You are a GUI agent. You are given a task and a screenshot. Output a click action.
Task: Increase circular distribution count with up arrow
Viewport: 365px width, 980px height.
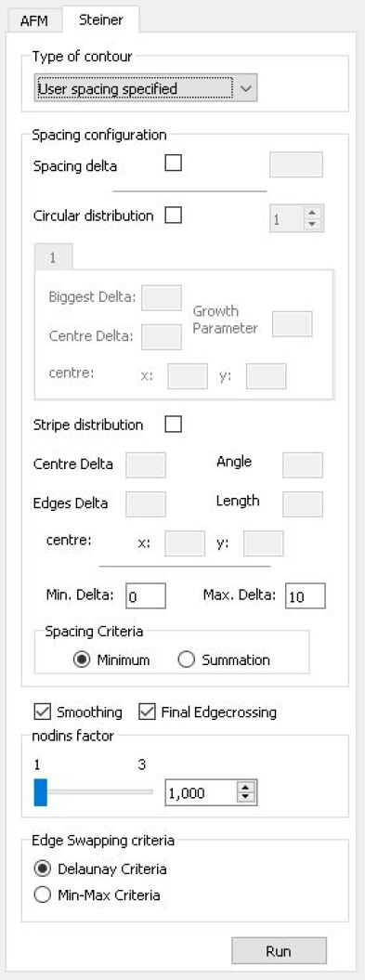click(312, 213)
